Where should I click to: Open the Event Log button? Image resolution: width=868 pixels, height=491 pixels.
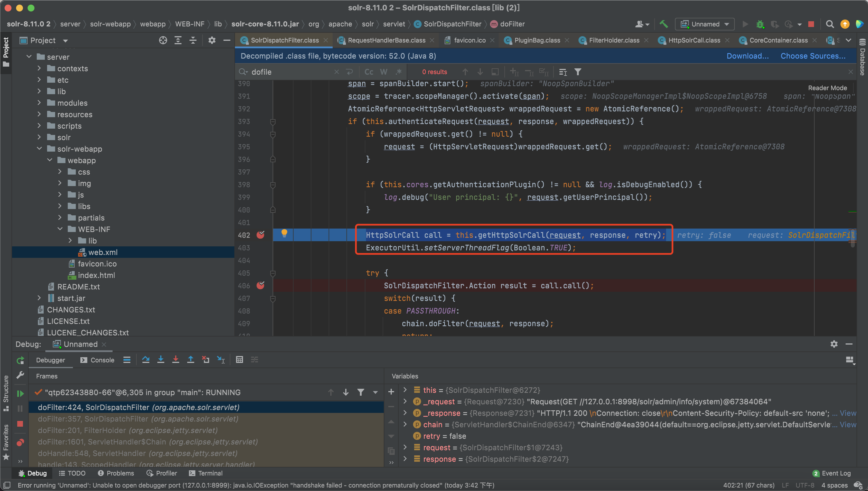[x=832, y=473]
